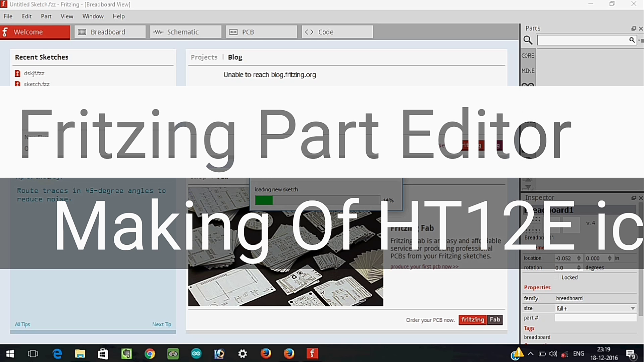Open recent sketch dskjf.fzz
The height and width of the screenshot is (362, 644).
coord(34,73)
